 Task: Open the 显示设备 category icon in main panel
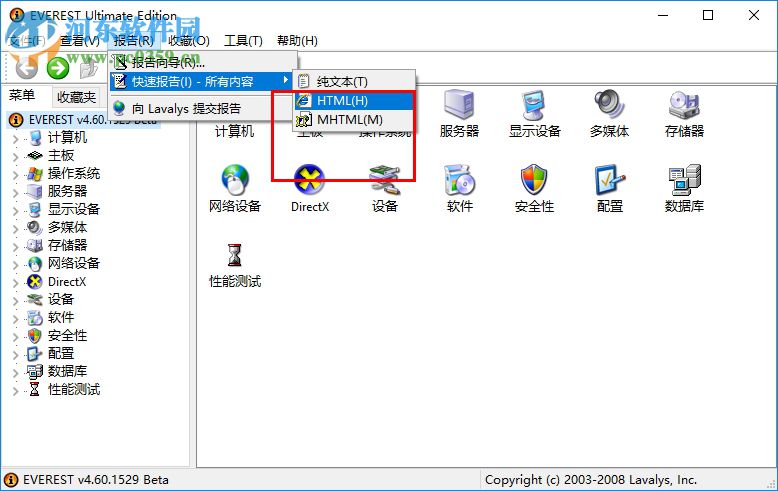(534, 105)
